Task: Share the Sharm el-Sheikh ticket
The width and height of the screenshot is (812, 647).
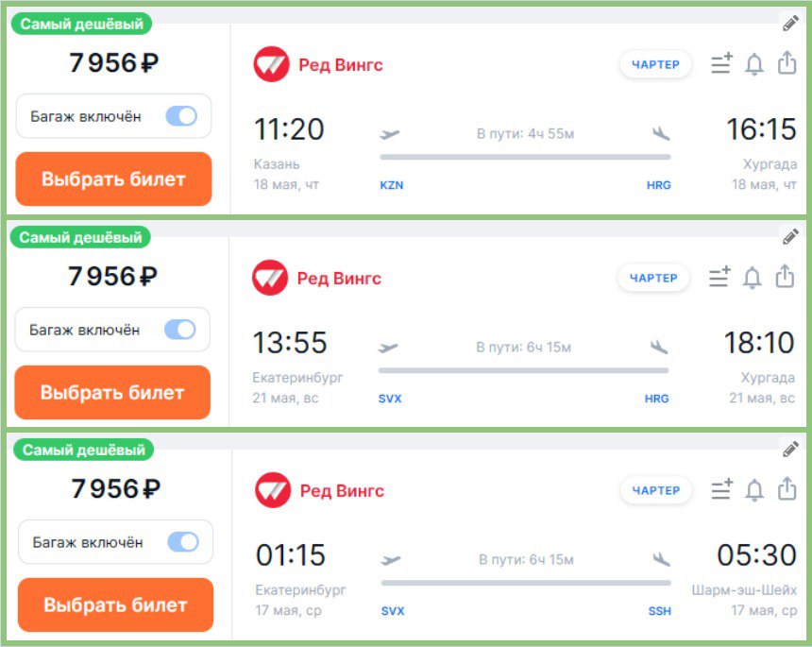Action: click(x=787, y=490)
